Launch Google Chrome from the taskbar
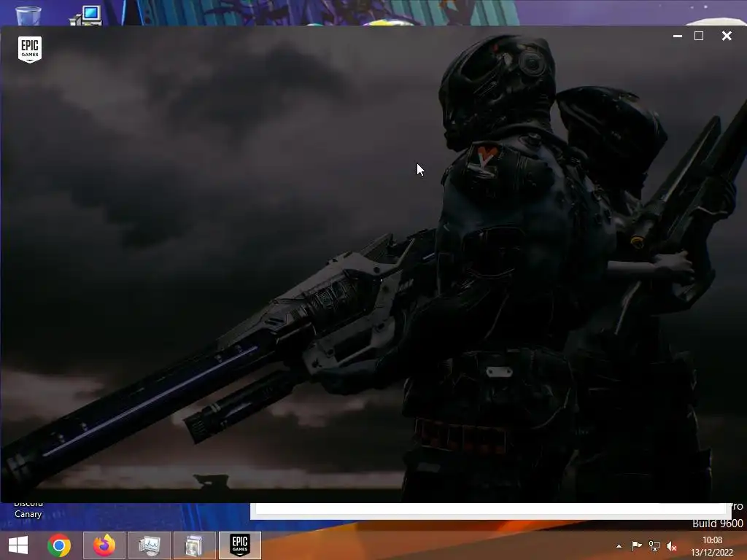 point(59,545)
